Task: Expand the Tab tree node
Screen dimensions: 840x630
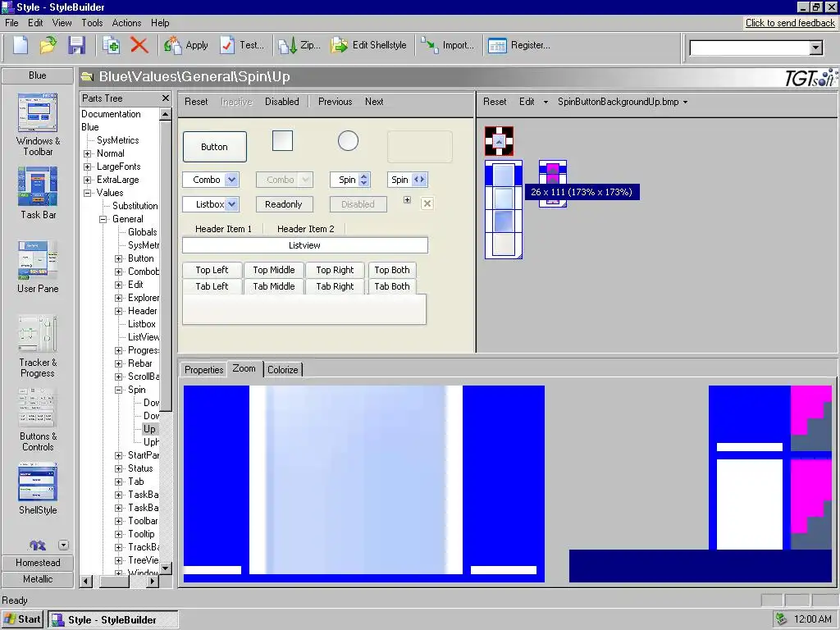Action: [x=118, y=482]
